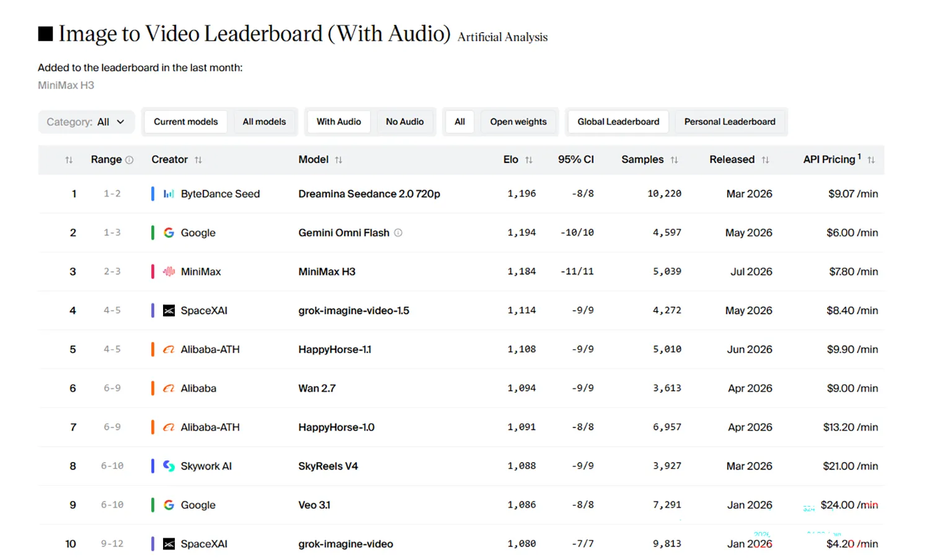Image resolution: width=930 pixels, height=560 pixels.
Task: Click the Creator column sort icon
Action: (x=198, y=160)
